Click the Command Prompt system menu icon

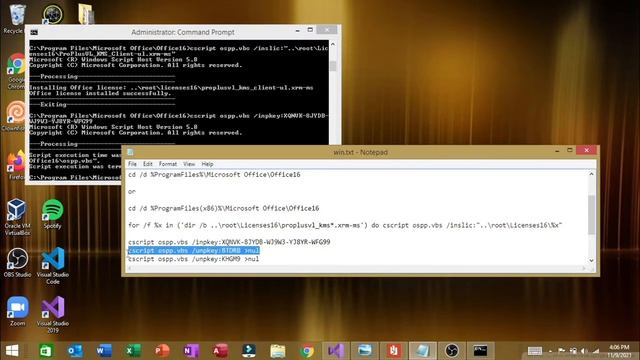tap(34, 32)
